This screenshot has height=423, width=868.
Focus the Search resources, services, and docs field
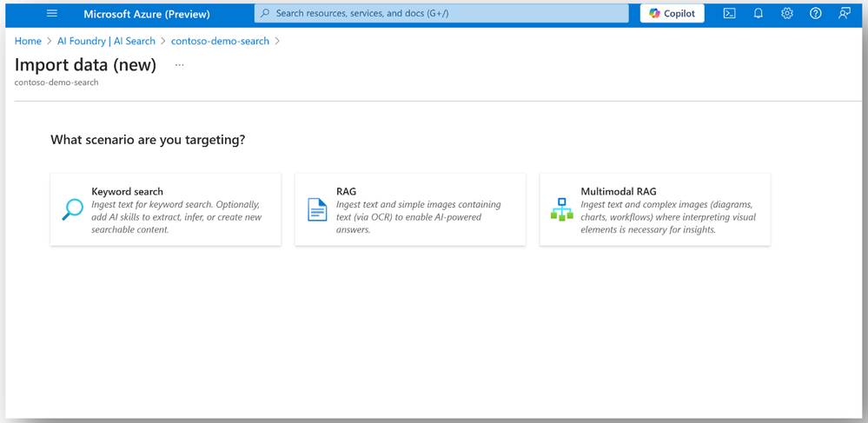click(441, 13)
